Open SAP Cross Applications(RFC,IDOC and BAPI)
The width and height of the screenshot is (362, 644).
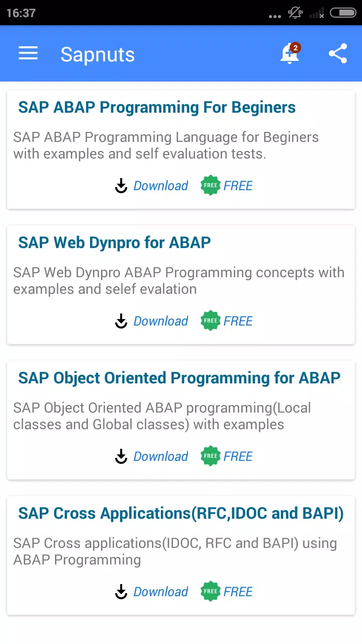coord(181,514)
